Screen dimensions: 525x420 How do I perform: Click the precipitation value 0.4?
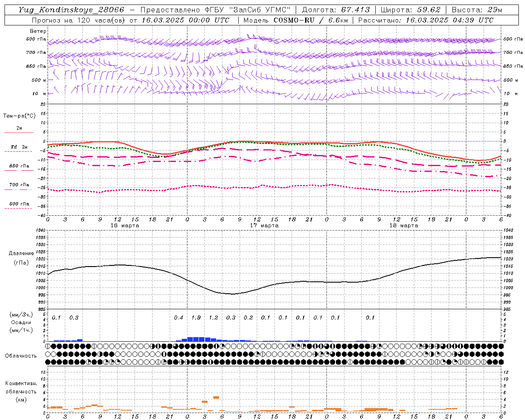[x=178, y=318]
